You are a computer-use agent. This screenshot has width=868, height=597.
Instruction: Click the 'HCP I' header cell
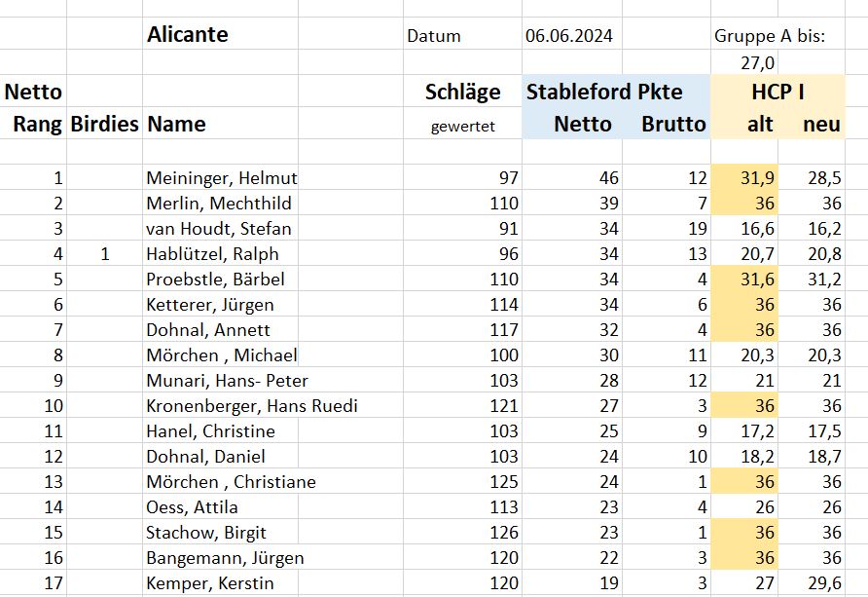(778, 92)
